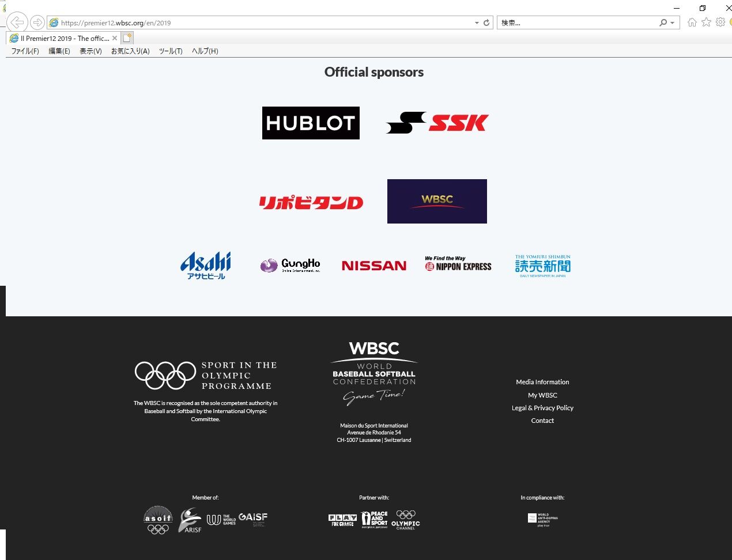
Task: Open the 表示(V) menu
Action: (90, 51)
